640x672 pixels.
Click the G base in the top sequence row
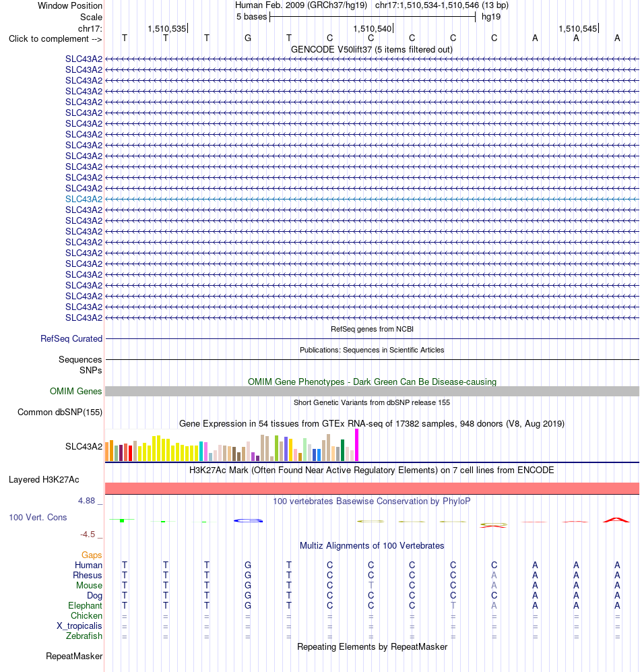(x=248, y=38)
